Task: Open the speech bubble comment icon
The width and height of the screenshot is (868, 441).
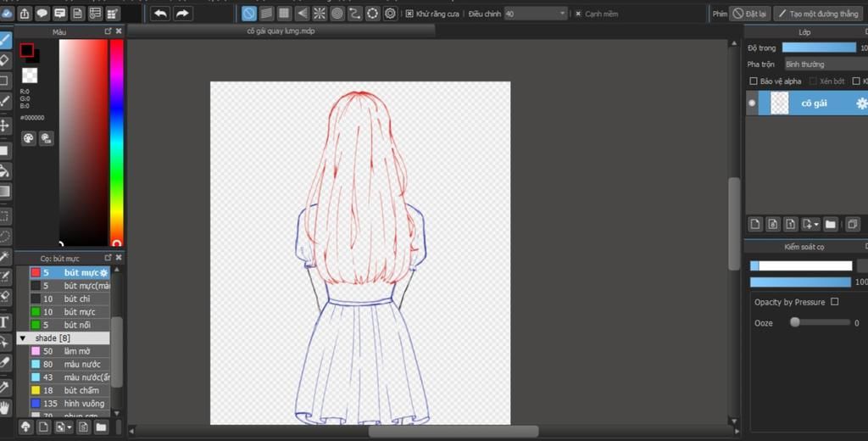Action: (x=42, y=14)
